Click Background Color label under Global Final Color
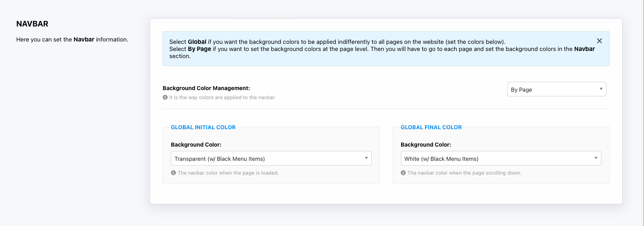644x226 pixels. point(426,145)
